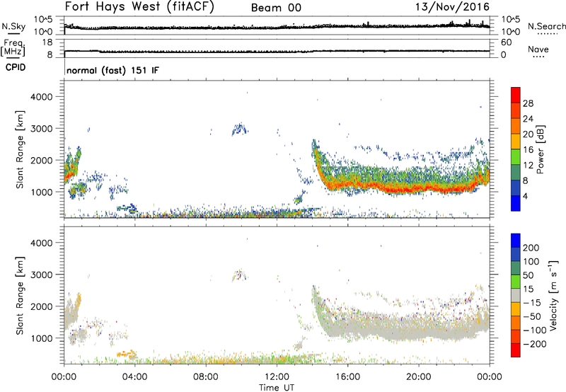
Task: Click the "CPID" label
Action: (16, 67)
